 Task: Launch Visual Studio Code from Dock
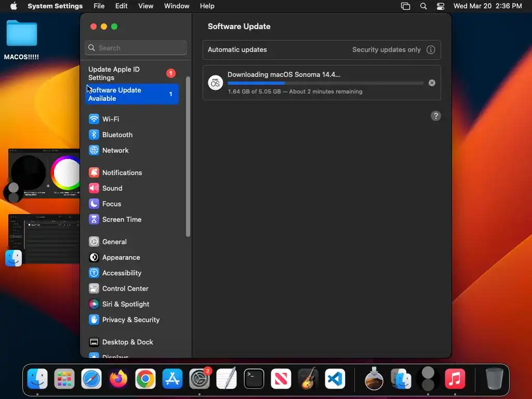pyautogui.click(x=335, y=379)
